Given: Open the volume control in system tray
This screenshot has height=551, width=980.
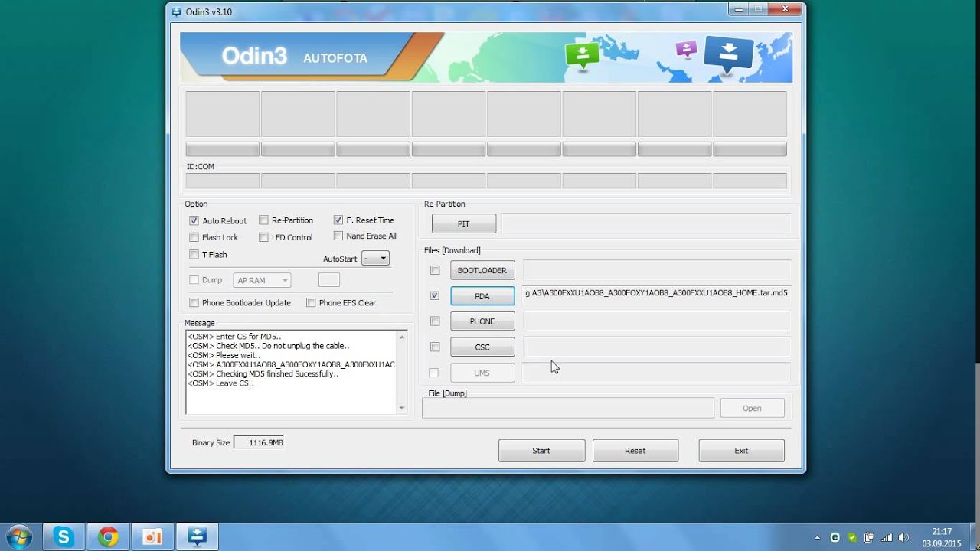Looking at the screenshot, I should (x=903, y=537).
